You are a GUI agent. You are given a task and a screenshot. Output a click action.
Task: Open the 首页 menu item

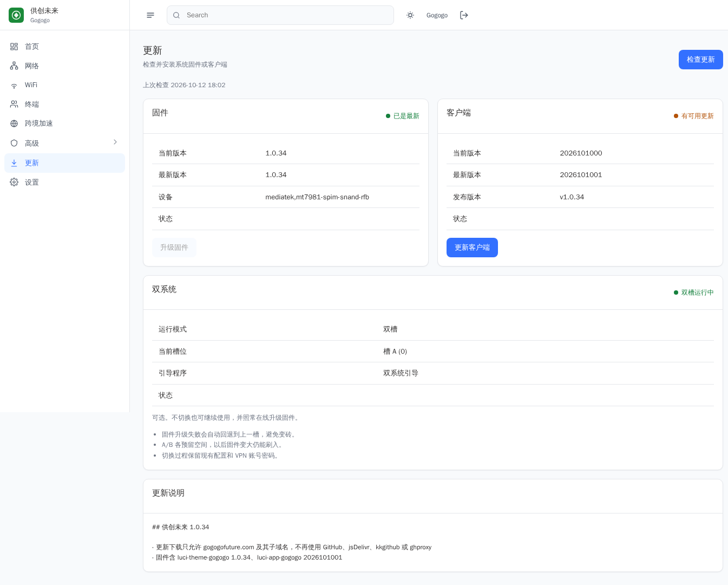tap(64, 47)
